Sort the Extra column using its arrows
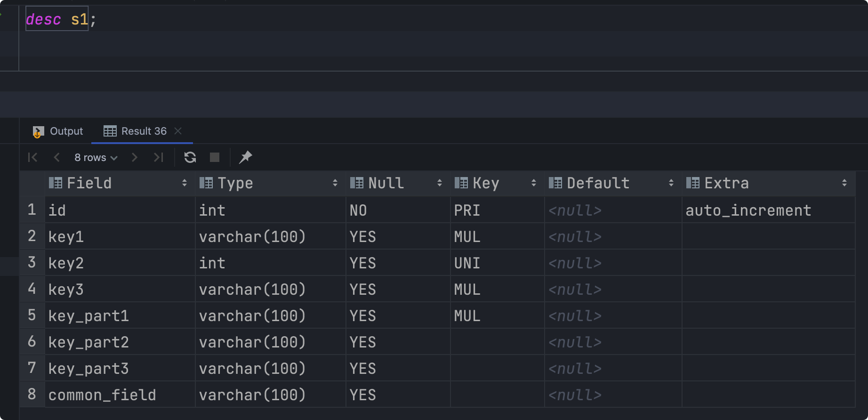 pyautogui.click(x=844, y=183)
